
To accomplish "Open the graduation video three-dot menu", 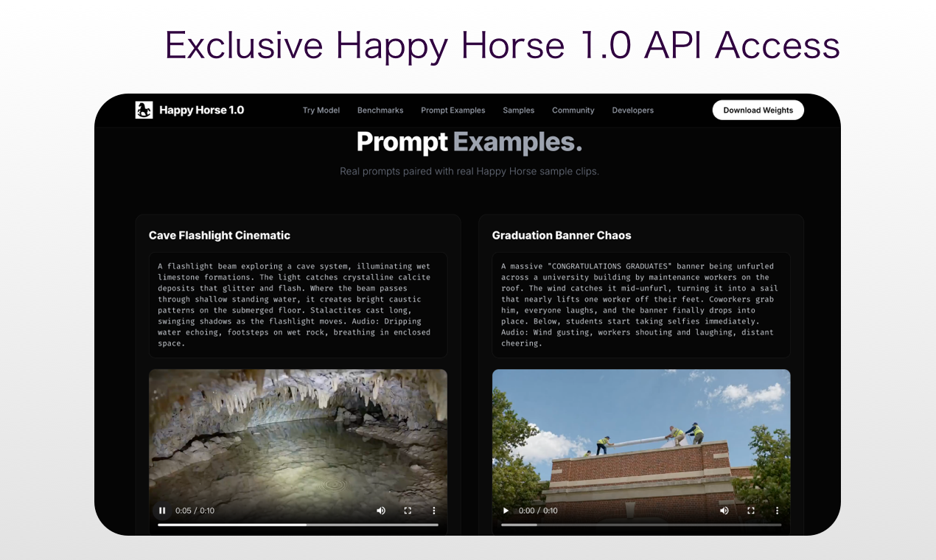I will pos(777,510).
